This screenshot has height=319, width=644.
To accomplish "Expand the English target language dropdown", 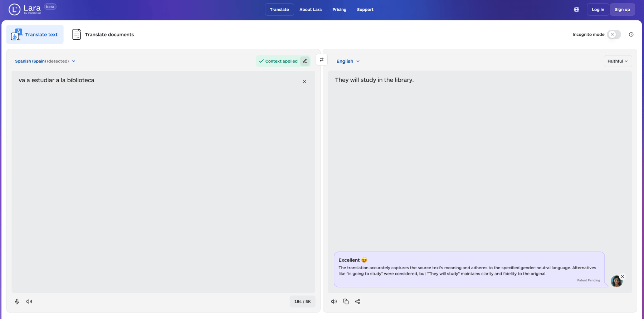I will (348, 61).
